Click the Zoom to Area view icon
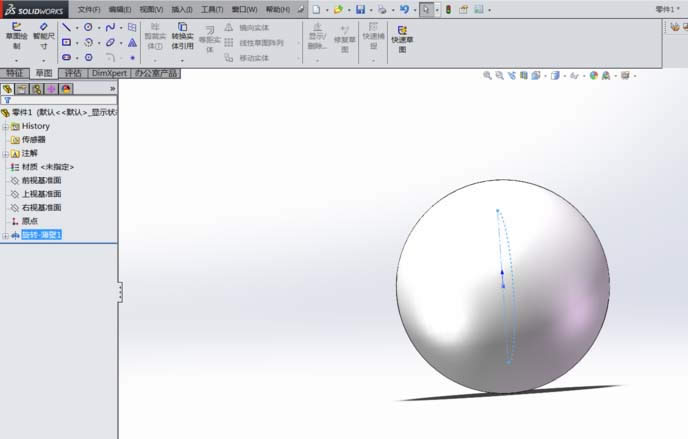688x439 pixels. [x=499, y=75]
